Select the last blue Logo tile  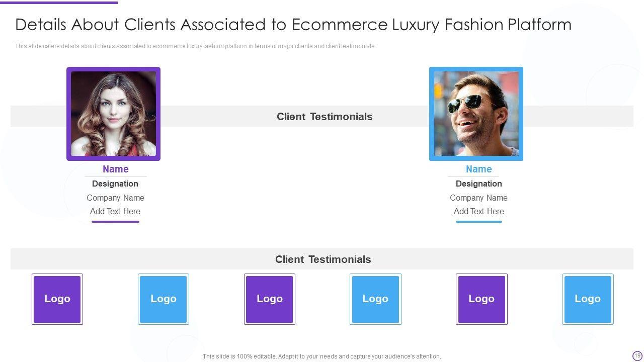[588, 299]
